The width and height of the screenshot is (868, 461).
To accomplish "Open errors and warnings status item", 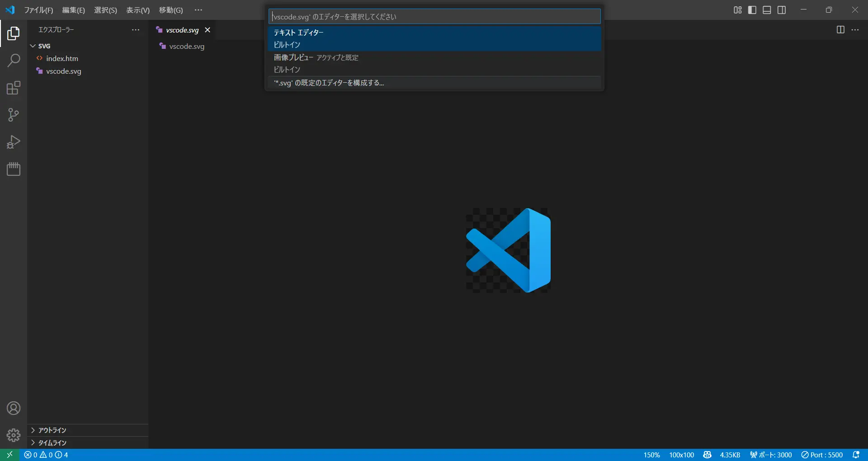I will 46,455.
